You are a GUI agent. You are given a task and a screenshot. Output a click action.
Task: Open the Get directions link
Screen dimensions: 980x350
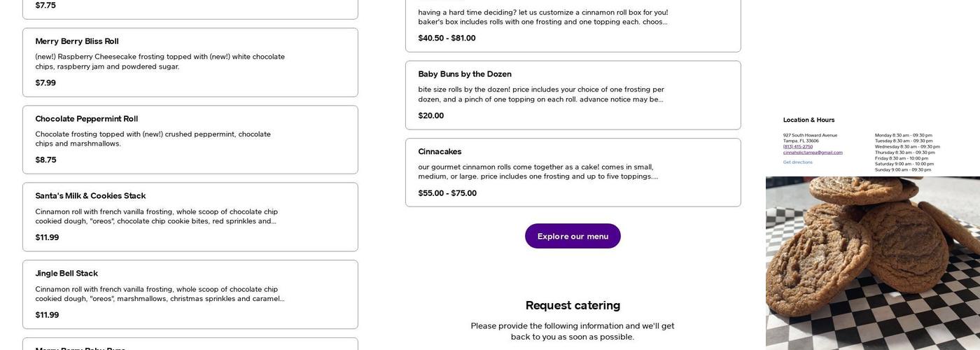(x=798, y=162)
